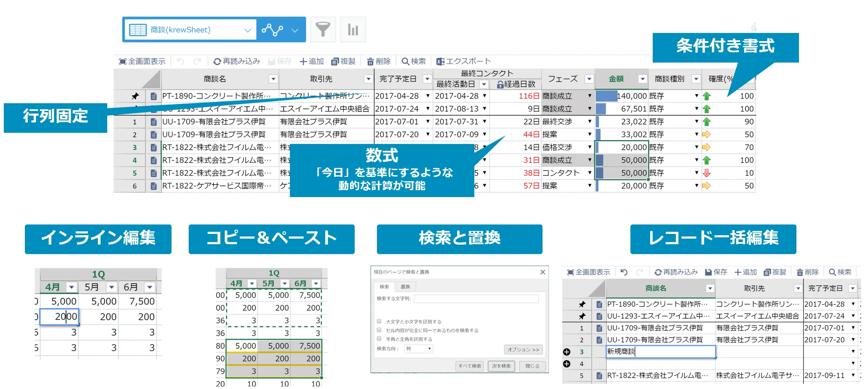The width and height of the screenshot is (868, 389).
Task: Open the filter funnel icon
Action: [322, 30]
